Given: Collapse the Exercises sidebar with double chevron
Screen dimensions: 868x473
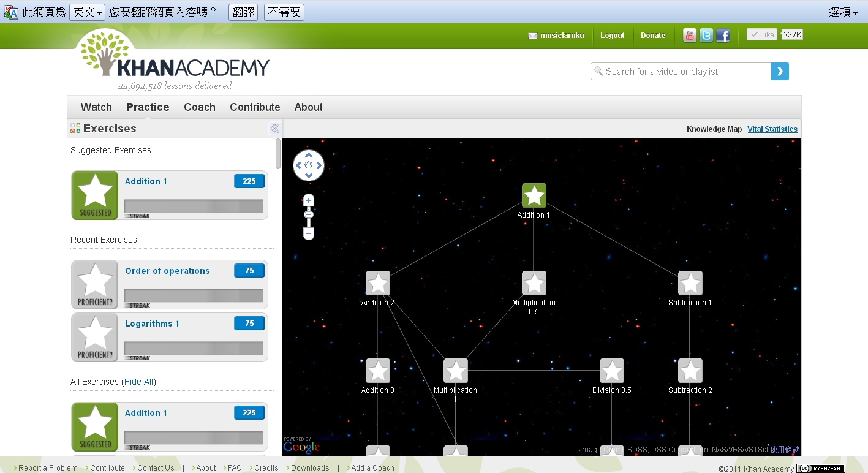Looking at the screenshot, I should 275,128.
